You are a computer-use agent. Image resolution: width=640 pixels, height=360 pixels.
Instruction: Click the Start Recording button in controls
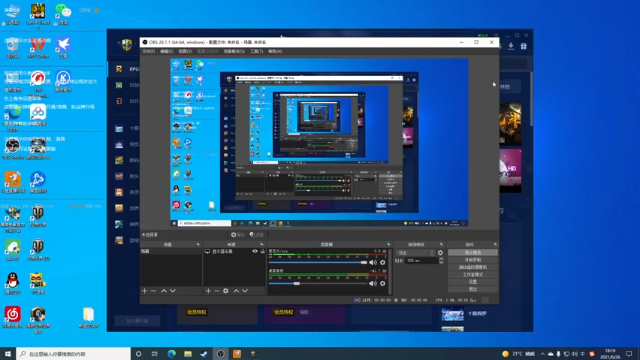point(473,260)
